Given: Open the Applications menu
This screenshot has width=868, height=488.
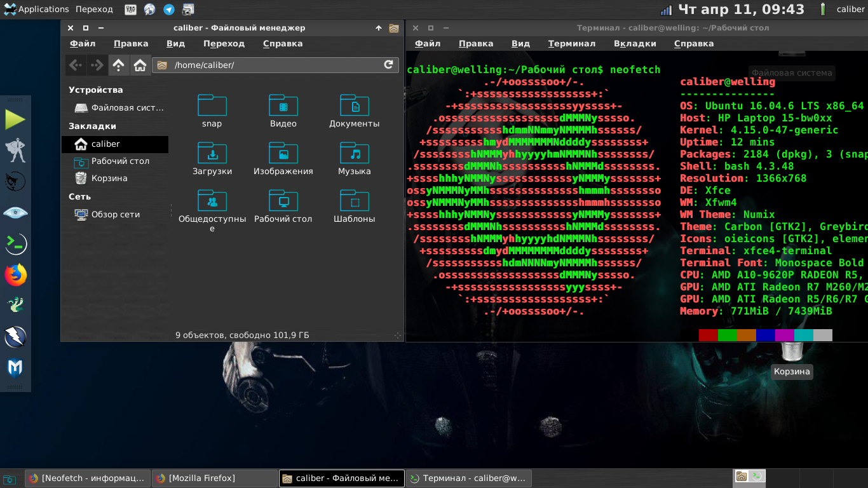Looking at the screenshot, I should [36, 10].
